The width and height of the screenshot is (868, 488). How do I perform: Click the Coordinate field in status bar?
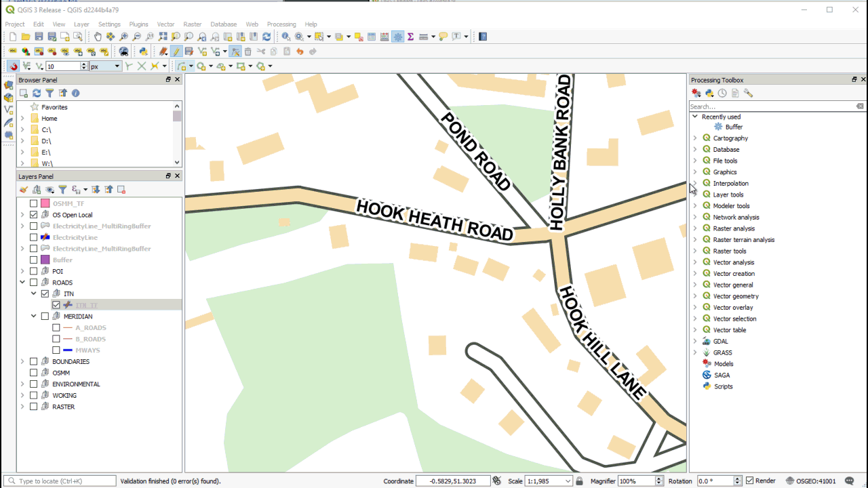click(x=453, y=481)
